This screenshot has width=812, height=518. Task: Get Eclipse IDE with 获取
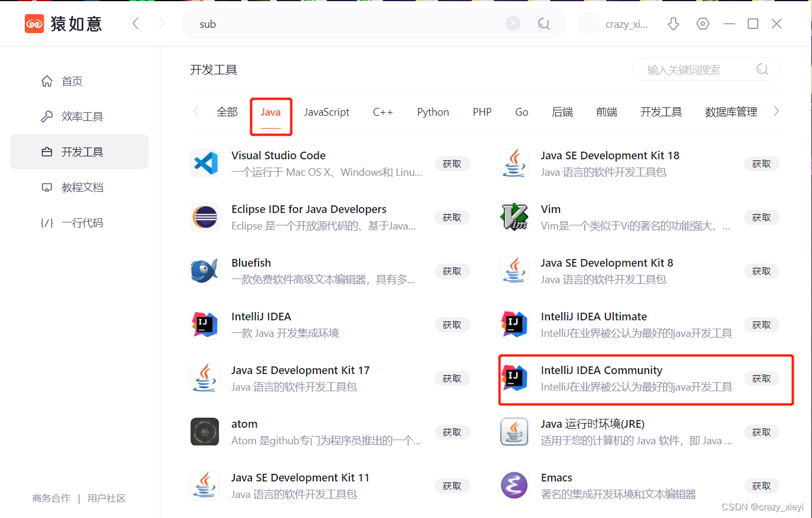click(x=452, y=217)
